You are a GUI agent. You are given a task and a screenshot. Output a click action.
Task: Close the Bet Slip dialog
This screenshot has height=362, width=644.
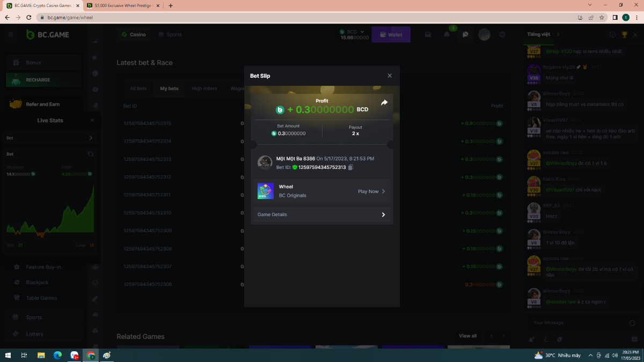tap(390, 76)
